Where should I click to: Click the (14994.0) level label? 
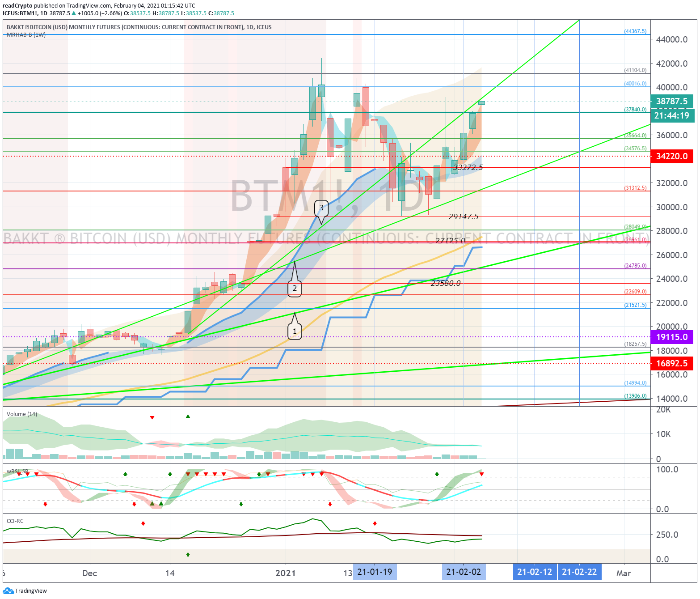click(635, 383)
